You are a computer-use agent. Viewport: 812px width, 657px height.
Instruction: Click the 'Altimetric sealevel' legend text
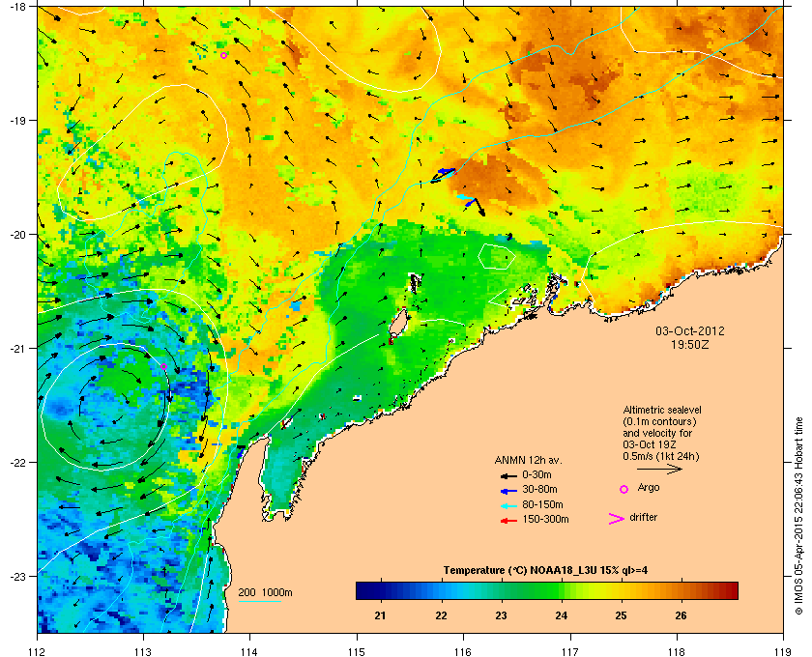[x=662, y=410]
